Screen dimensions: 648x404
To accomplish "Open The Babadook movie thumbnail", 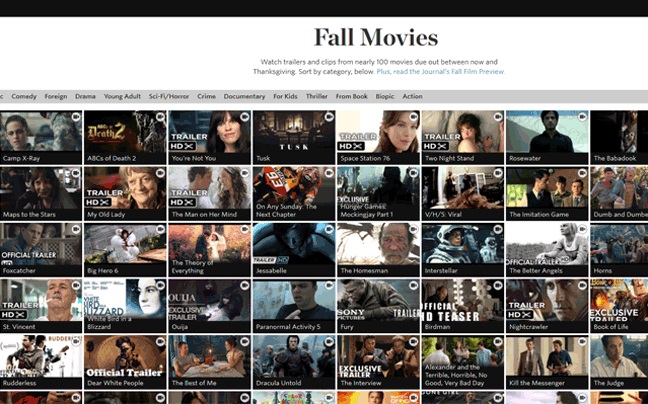I will (x=619, y=137).
